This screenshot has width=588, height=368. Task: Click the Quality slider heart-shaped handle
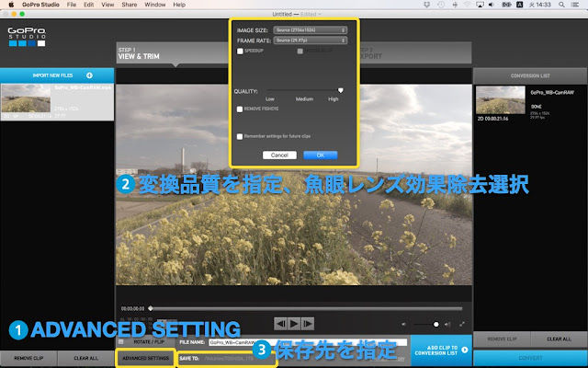click(x=341, y=90)
